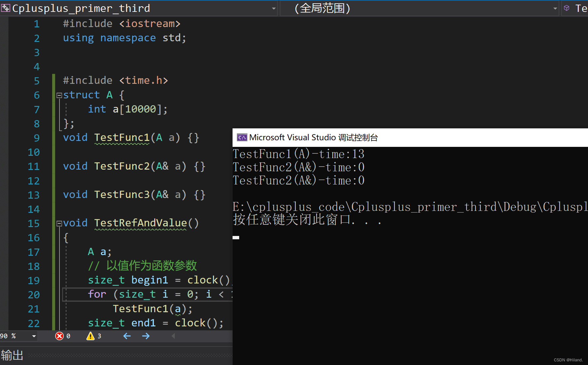Image resolution: width=588 pixels, height=365 pixels.
Task: Click the red error icon showing 0
Action: click(59, 336)
